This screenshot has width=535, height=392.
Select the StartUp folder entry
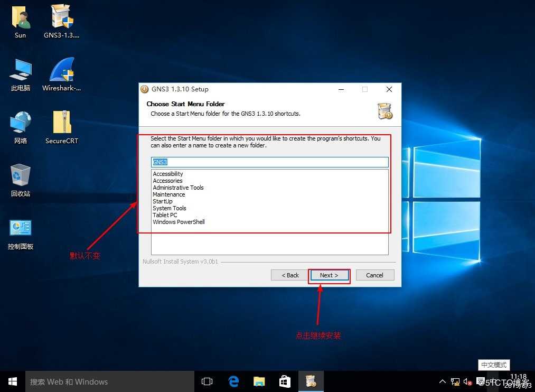163,201
